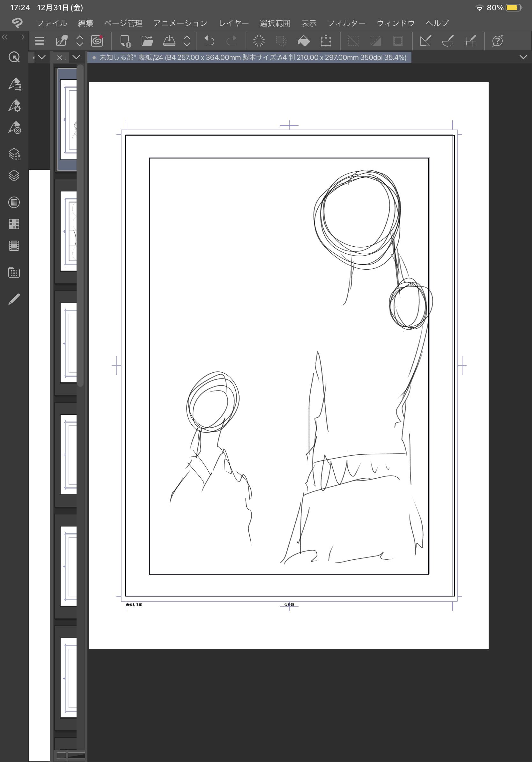Click the up-down stepper next to Save icon
The height and width of the screenshot is (762, 532).
[x=187, y=41]
